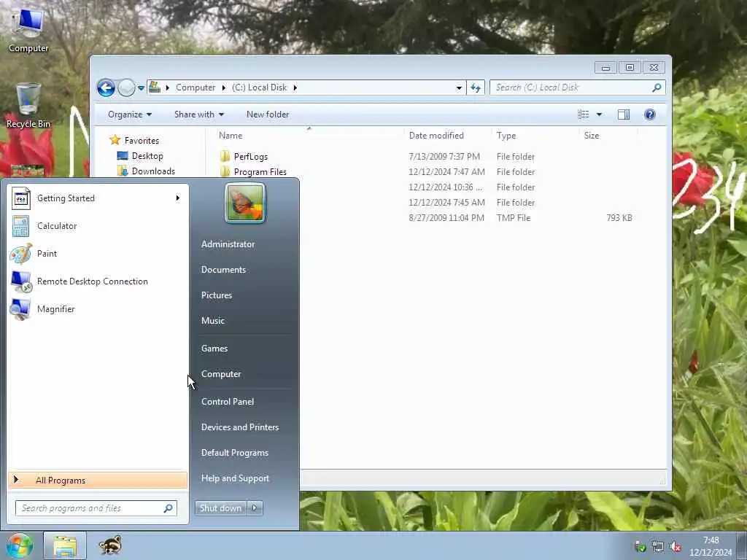This screenshot has height=560, width=747.
Task: Open Administrator personal folder
Action: click(228, 244)
